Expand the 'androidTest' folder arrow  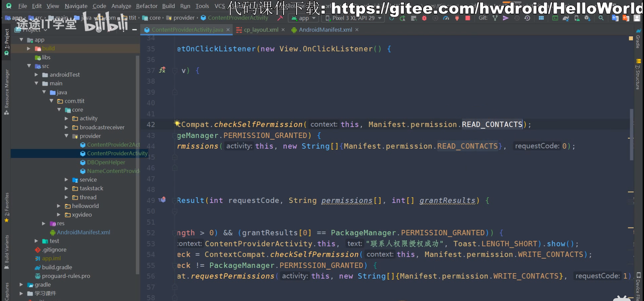(36, 74)
